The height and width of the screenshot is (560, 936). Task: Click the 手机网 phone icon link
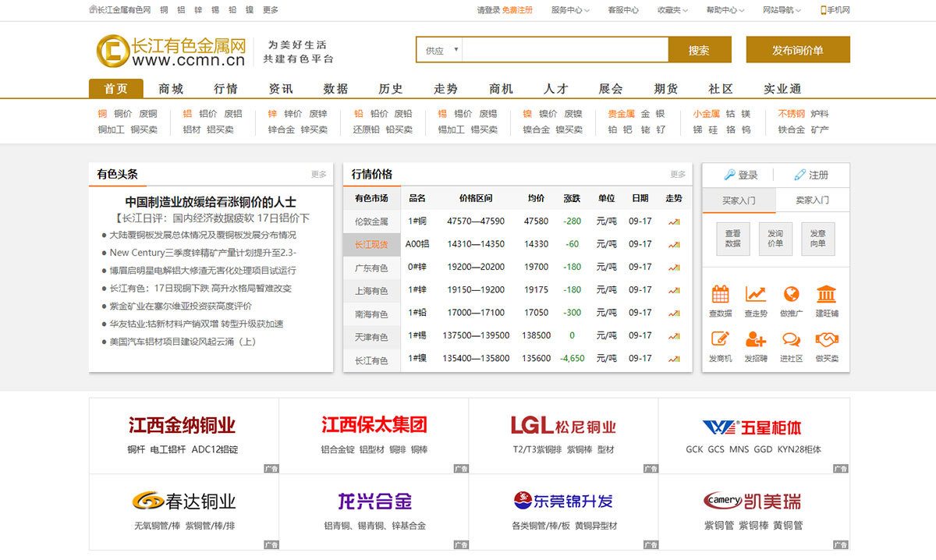[x=835, y=10]
